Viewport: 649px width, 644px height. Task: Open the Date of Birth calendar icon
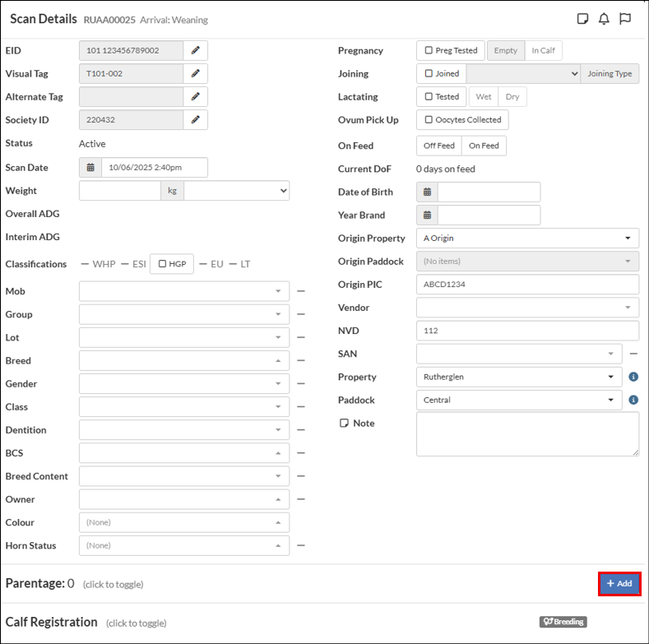[427, 192]
